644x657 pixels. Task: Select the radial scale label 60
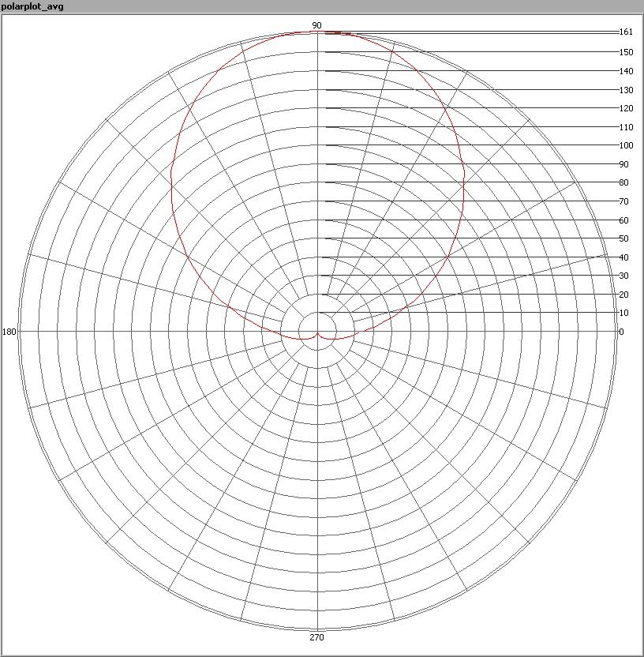(x=623, y=220)
